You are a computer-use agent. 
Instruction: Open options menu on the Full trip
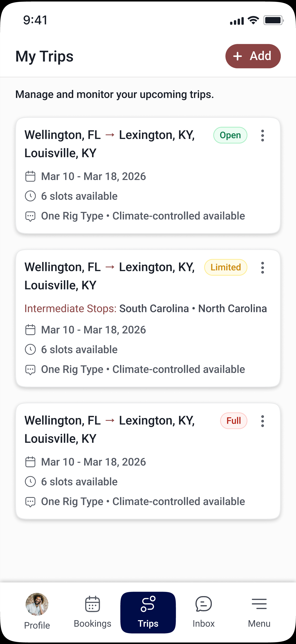click(262, 421)
